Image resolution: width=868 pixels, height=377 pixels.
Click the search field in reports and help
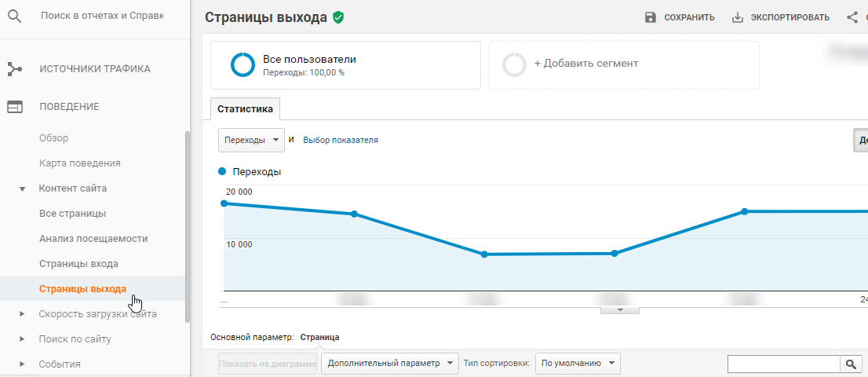point(102,16)
